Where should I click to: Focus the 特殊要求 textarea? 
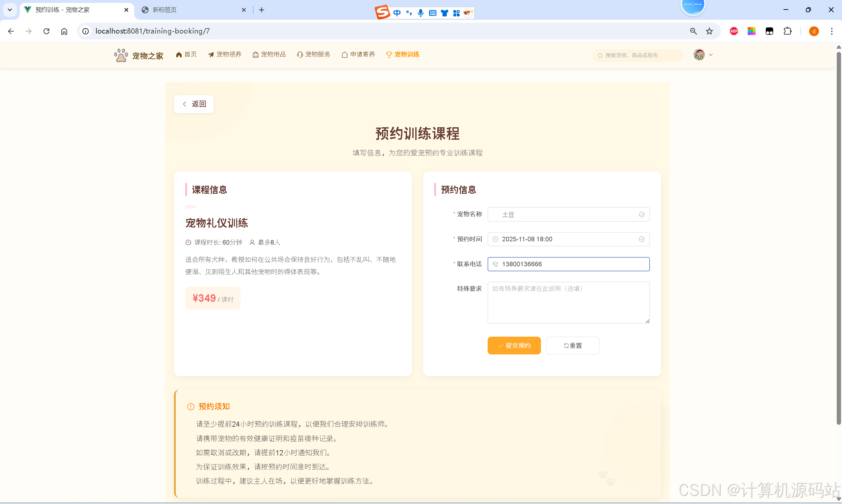[x=568, y=302]
